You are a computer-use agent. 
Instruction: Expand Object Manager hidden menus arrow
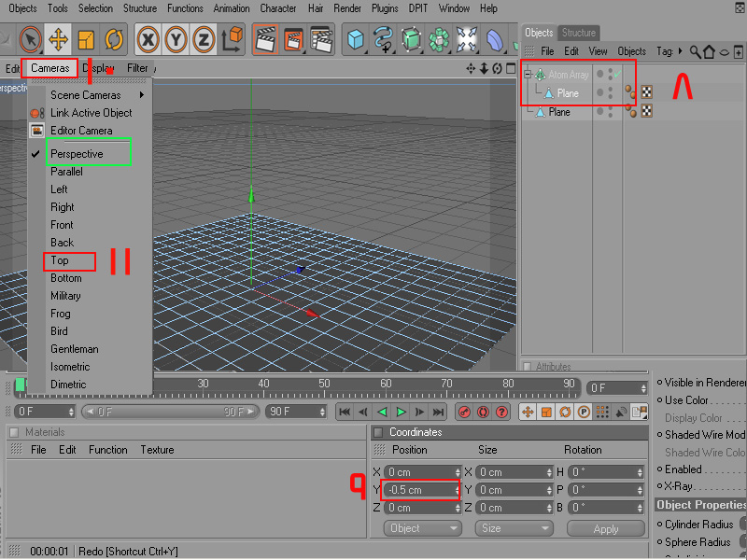(680, 51)
